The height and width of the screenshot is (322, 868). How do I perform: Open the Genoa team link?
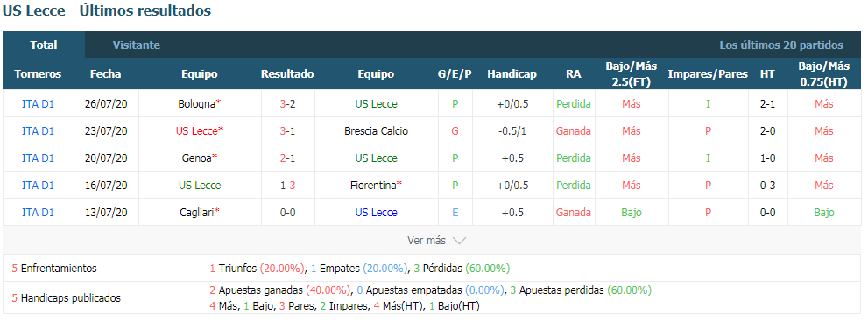point(196,158)
